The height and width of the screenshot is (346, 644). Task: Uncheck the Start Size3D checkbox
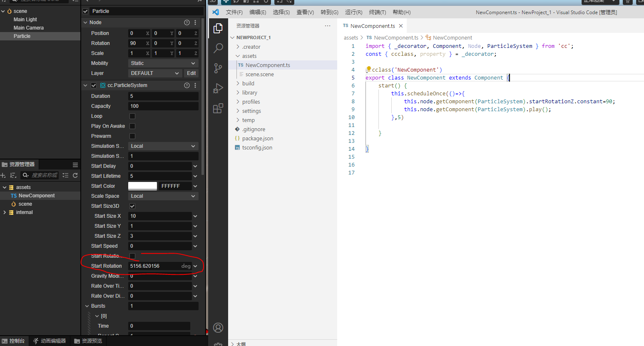[132, 206]
